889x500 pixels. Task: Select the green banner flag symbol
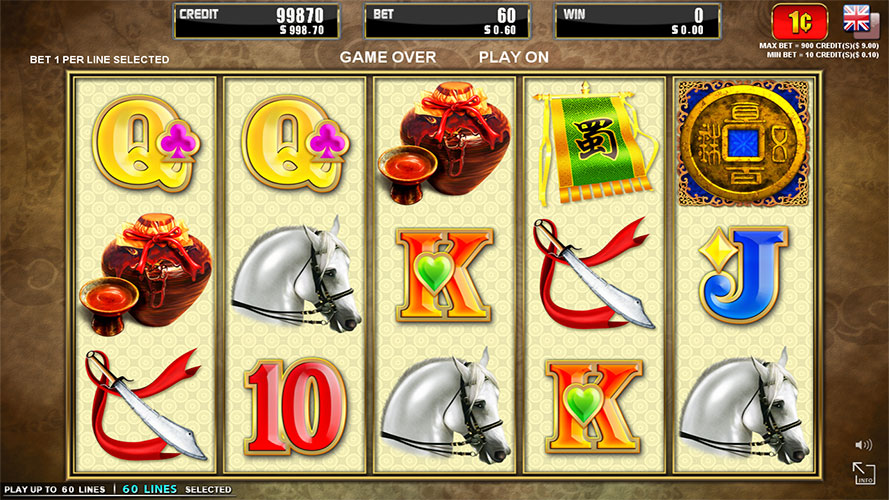(x=592, y=143)
